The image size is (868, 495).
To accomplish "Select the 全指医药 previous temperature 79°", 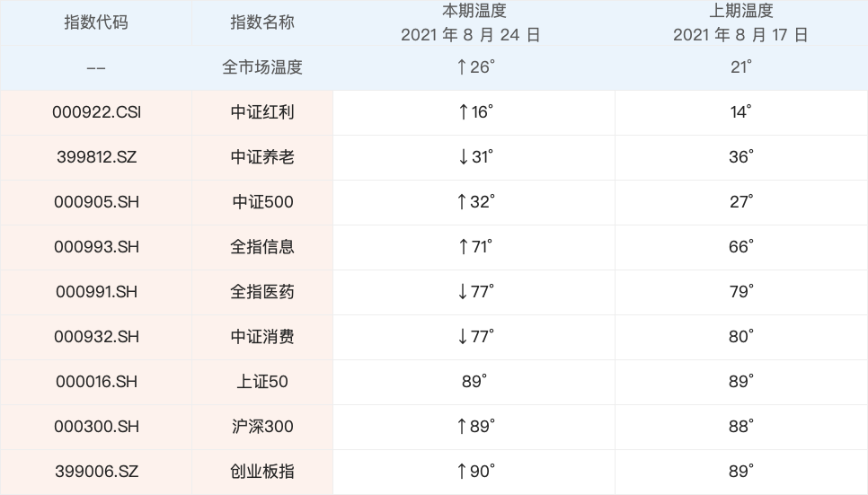I will (740, 292).
